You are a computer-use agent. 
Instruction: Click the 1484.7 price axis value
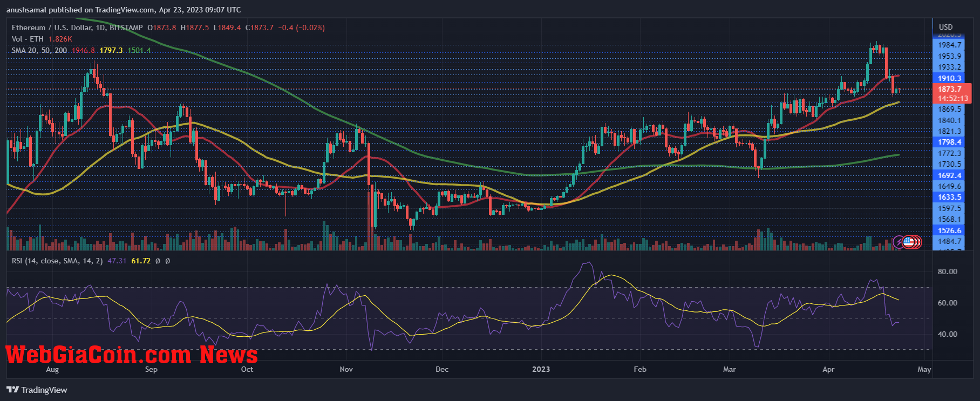(950, 241)
